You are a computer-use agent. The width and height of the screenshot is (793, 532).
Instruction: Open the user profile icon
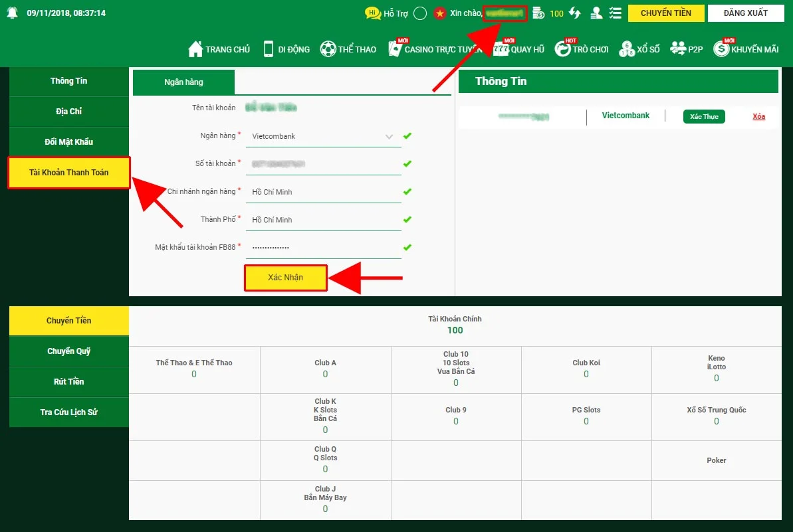[597, 13]
